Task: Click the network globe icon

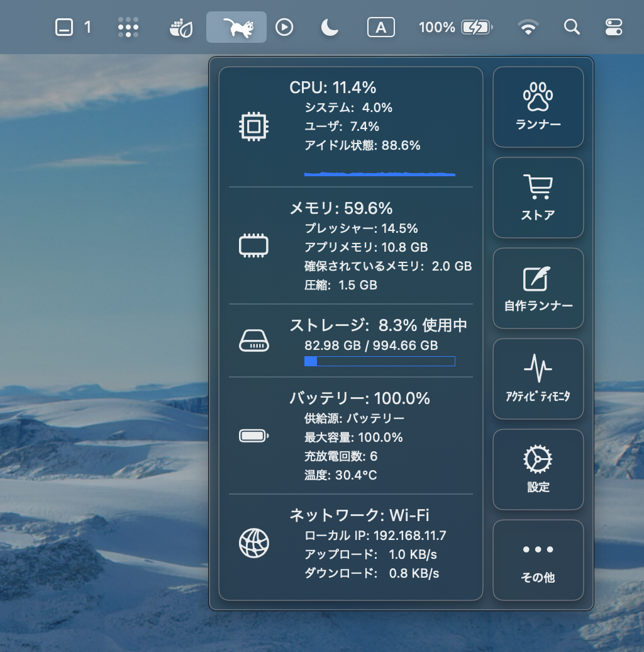Action: pos(254,543)
